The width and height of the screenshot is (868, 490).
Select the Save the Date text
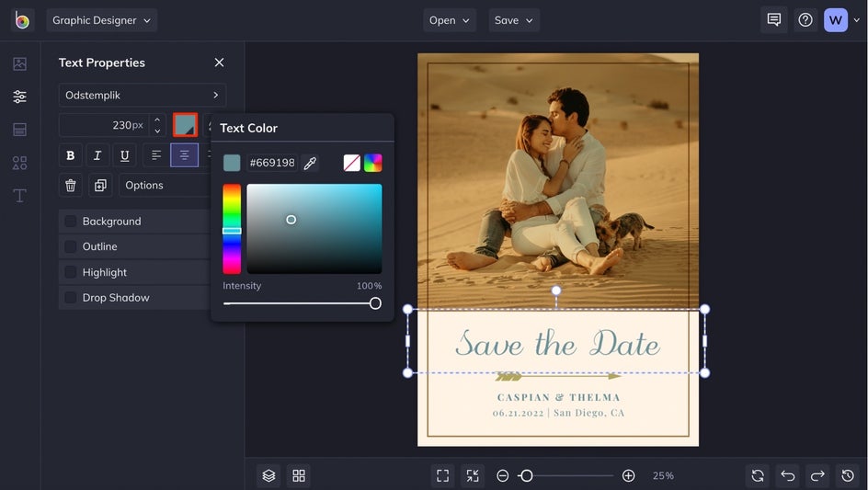pyautogui.click(x=557, y=343)
